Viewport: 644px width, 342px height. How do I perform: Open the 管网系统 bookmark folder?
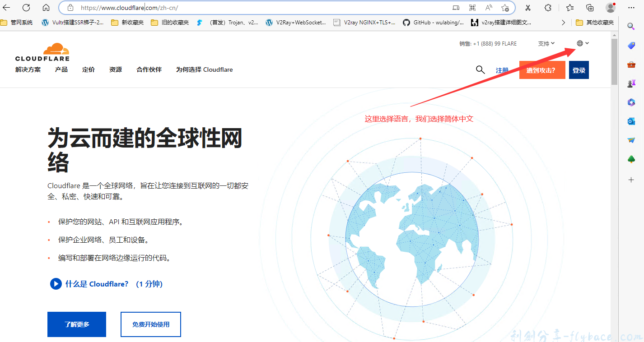(x=17, y=23)
